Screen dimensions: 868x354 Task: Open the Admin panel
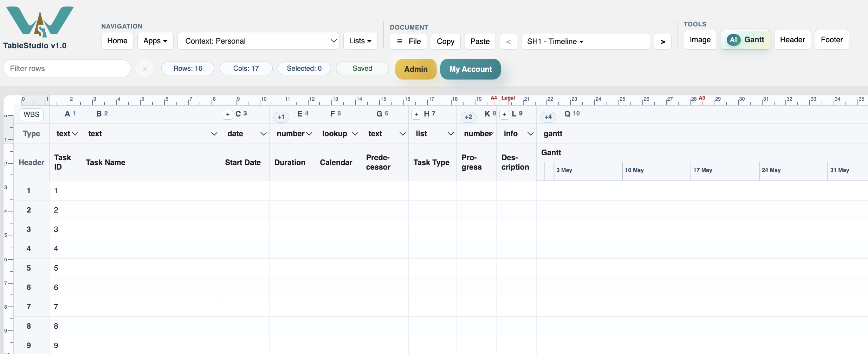pyautogui.click(x=416, y=69)
